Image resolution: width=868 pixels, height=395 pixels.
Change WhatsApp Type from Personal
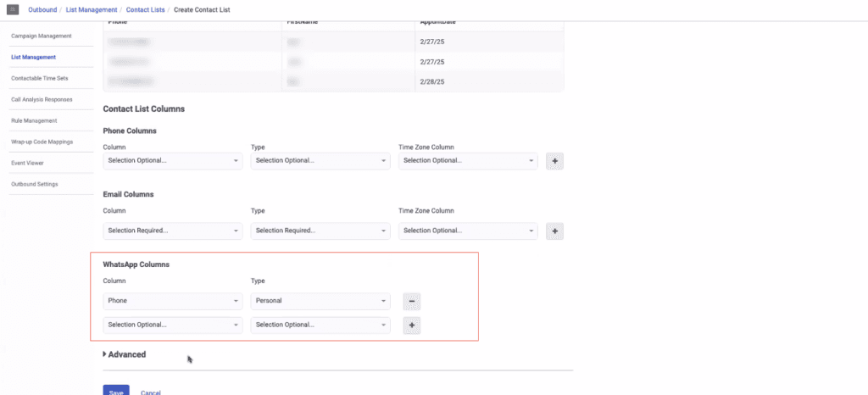click(320, 301)
